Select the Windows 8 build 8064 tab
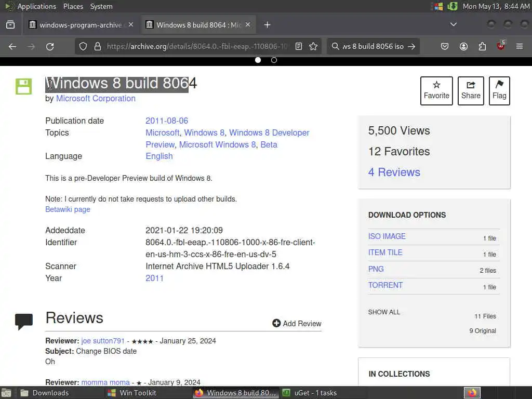This screenshot has width=532, height=399. [198, 25]
